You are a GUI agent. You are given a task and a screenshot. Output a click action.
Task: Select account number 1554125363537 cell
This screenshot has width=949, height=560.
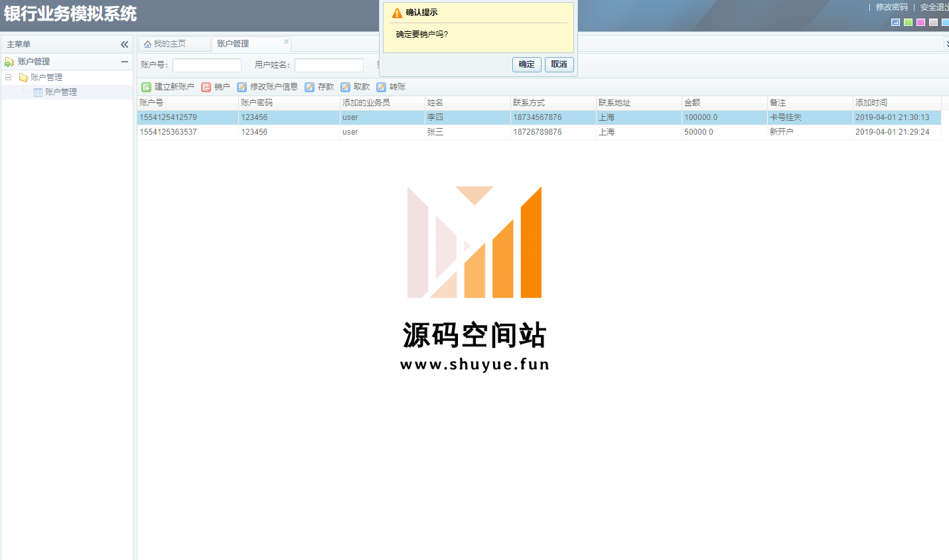click(x=188, y=132)
